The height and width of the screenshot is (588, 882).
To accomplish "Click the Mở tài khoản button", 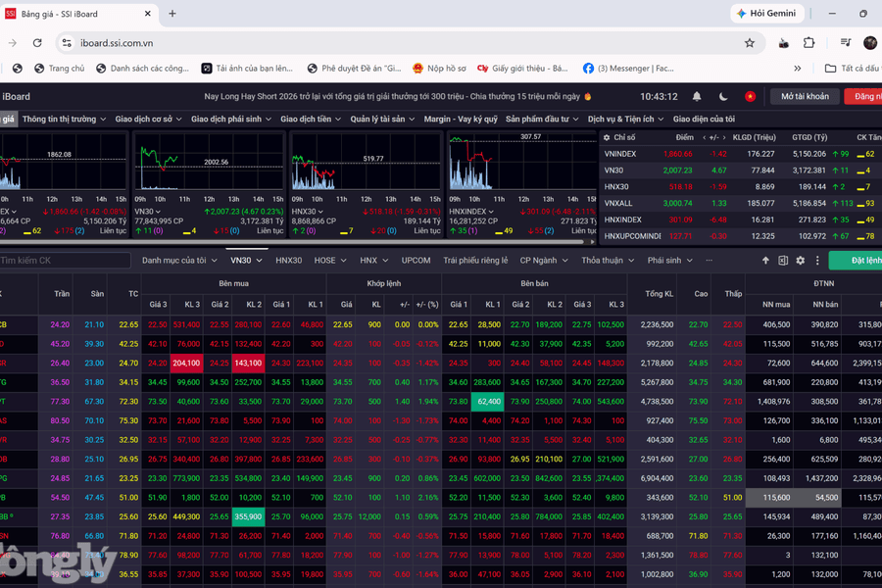I will [805, 97].
